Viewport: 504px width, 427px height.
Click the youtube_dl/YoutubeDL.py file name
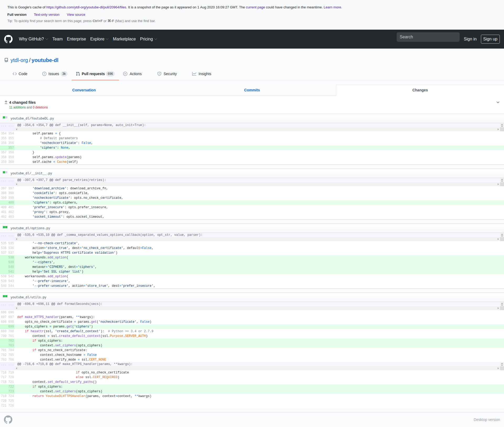pyautogui.click(x=32, y=118)
